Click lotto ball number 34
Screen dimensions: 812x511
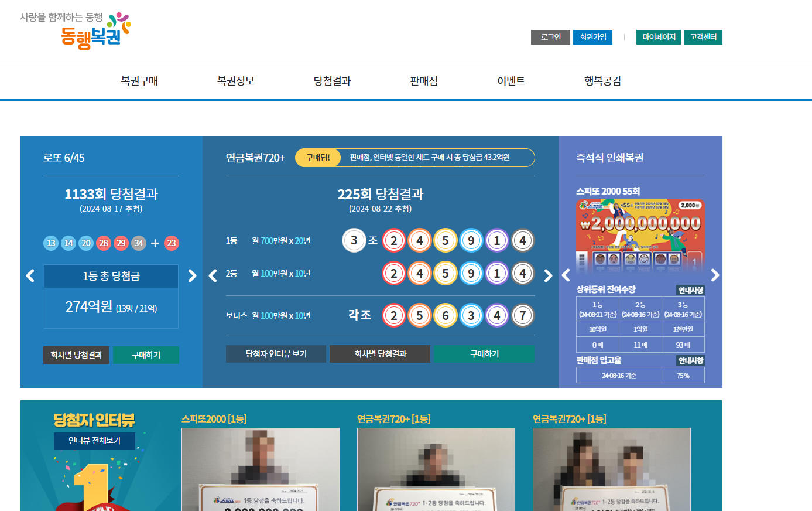(139, 243)
